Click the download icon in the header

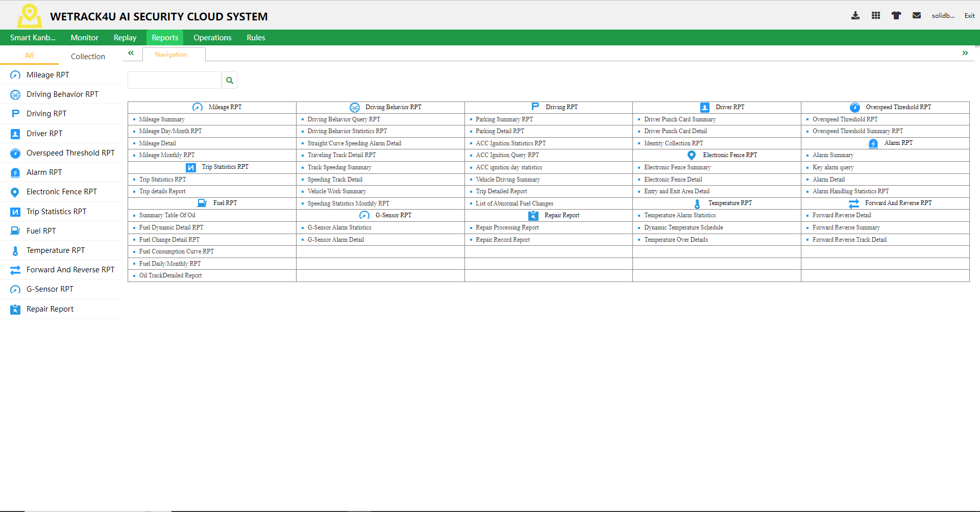[855, 15]
